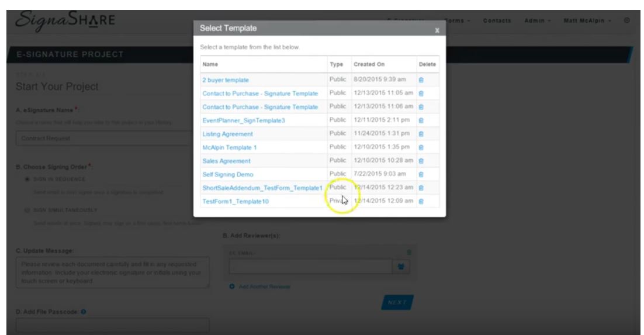Open the Contacts menu item
The image size is (644, 335).
click(497, 20)
